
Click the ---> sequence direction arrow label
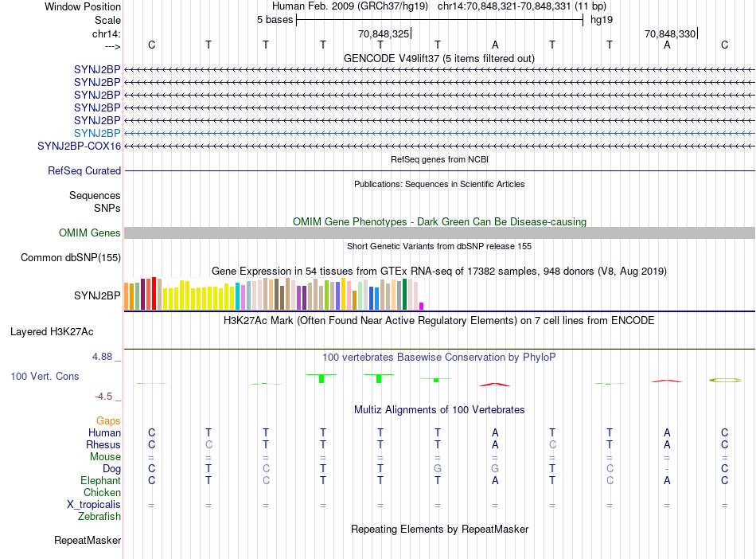[113, 46]
